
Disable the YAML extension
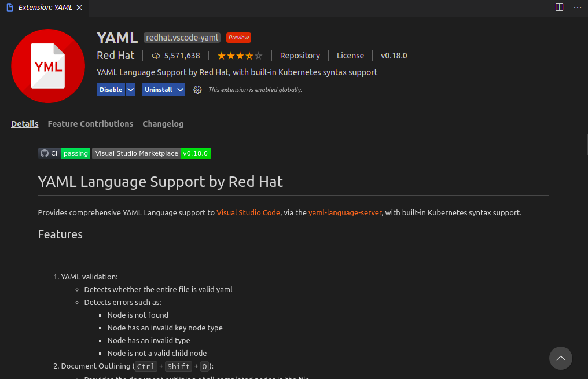tap(111, 90)
